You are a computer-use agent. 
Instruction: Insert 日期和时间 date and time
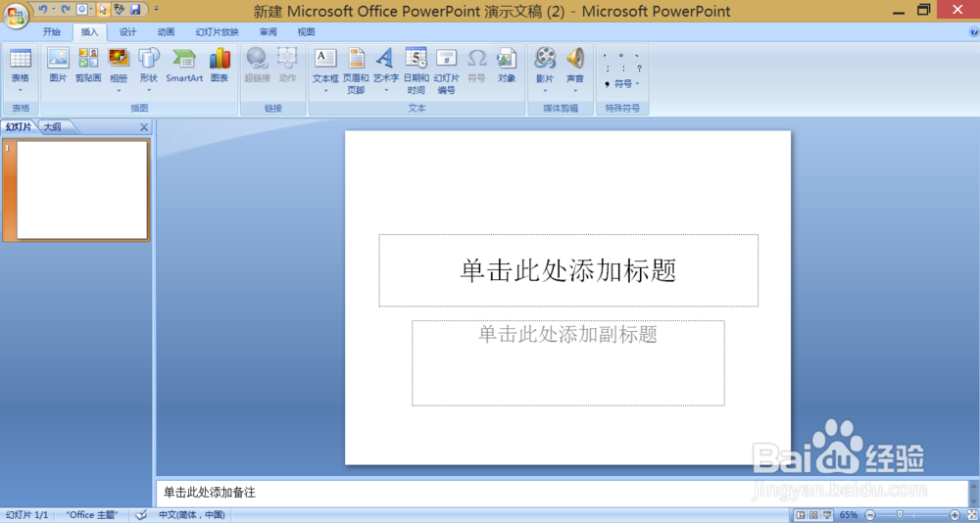[416, 71]
